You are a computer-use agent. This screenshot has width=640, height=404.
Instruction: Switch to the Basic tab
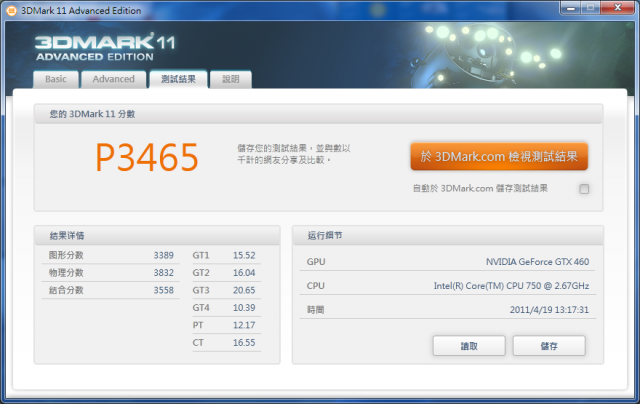click(x=56, y=79)
